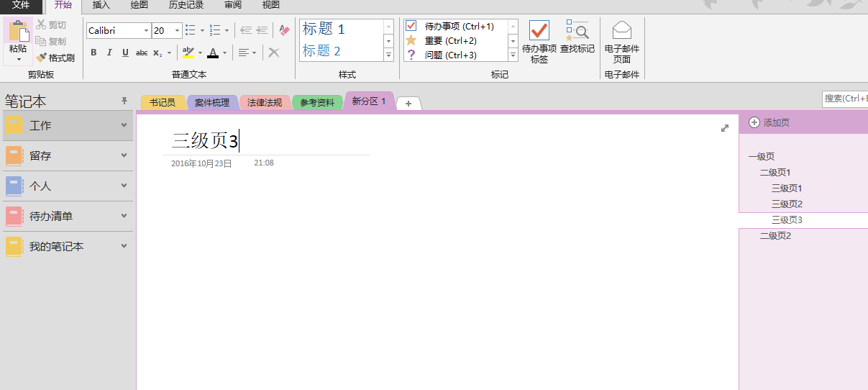Click the 待办事项标签 checkmark button
868x390 pixels.
pyautogui.click(x=539, y=42)
